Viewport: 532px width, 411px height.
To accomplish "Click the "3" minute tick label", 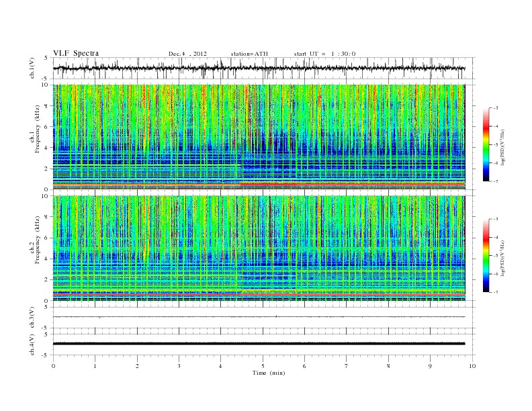I will coord(179,366).
